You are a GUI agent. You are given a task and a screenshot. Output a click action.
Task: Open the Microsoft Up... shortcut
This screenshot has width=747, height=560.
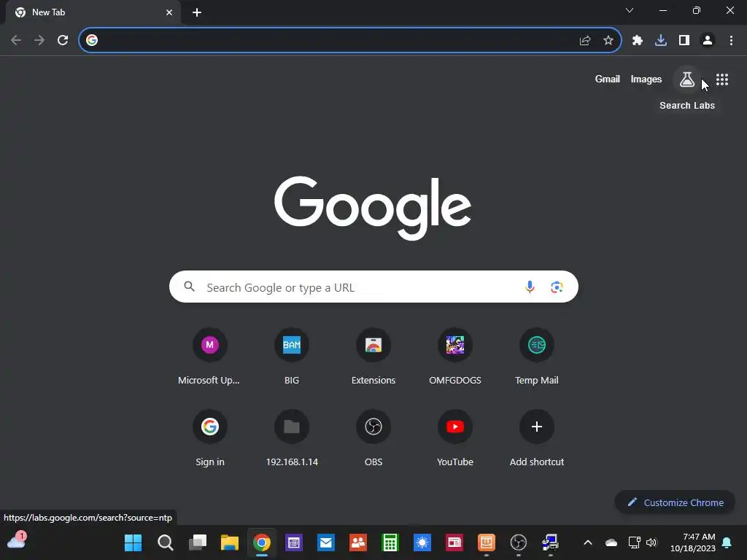209,356
